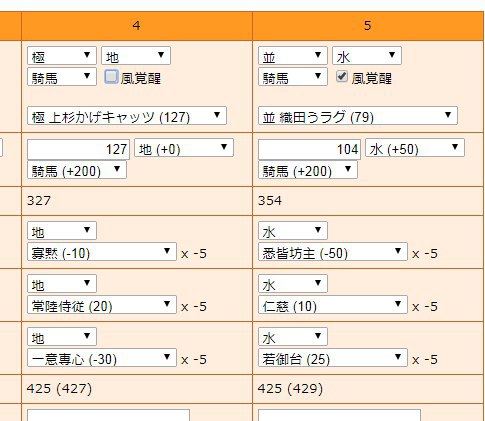The image size is (485, 421).
Task: Click the empty text field under 425 (427)
Action: [x=108, y=416]
